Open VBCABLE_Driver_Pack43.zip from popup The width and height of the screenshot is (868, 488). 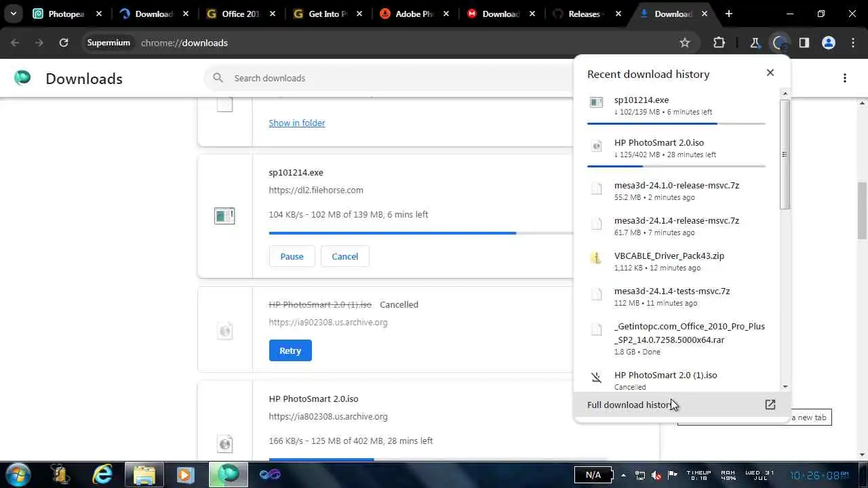tap(676, 261)
